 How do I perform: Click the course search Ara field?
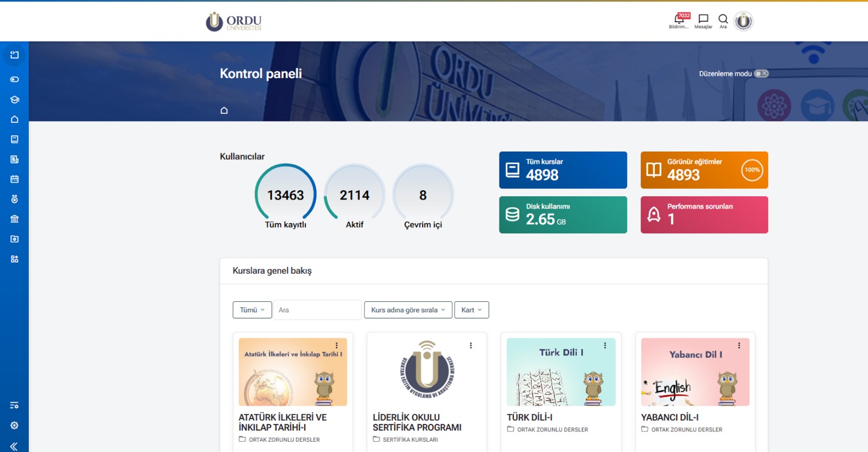317,310
